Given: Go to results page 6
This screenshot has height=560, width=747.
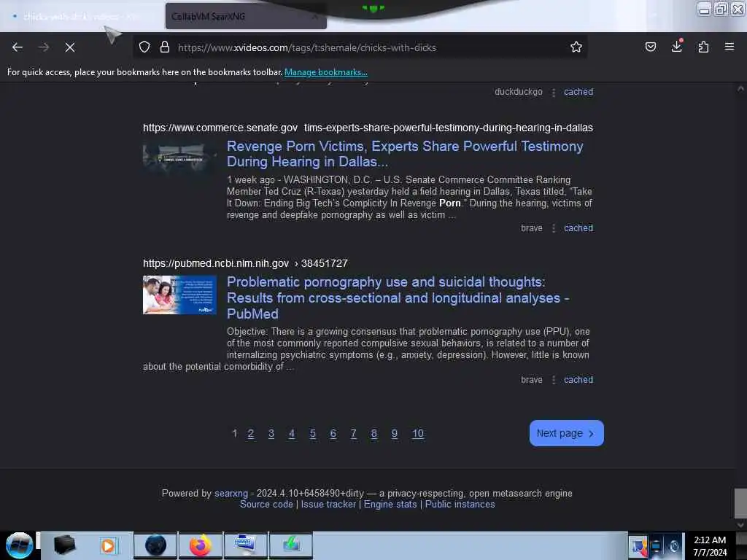Looking at the screenshot, I should pyautogui.click(x=333, y=433).
